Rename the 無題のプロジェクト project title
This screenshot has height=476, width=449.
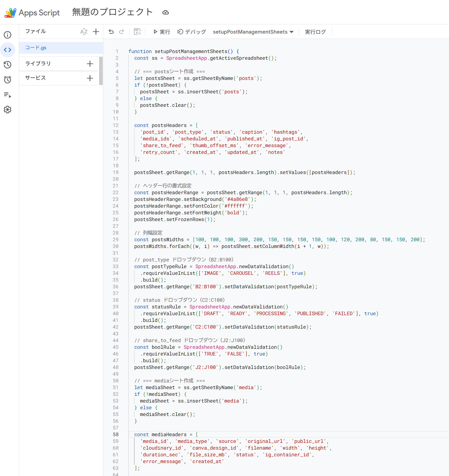112,12
